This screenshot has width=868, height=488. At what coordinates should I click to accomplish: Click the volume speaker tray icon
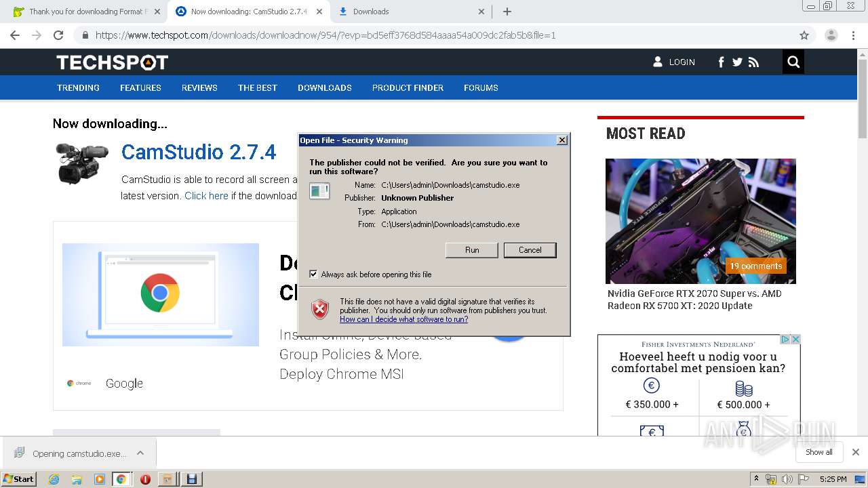click(787, 479)
